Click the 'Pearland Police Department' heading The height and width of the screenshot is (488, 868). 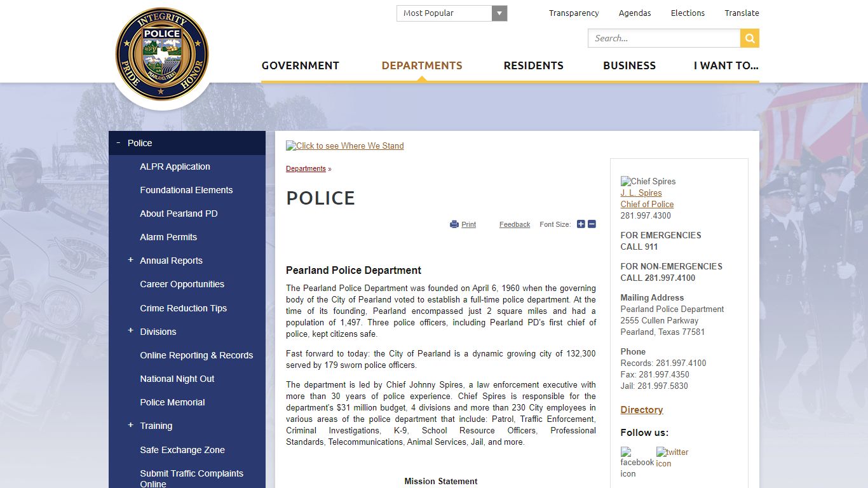click(353, 270)
